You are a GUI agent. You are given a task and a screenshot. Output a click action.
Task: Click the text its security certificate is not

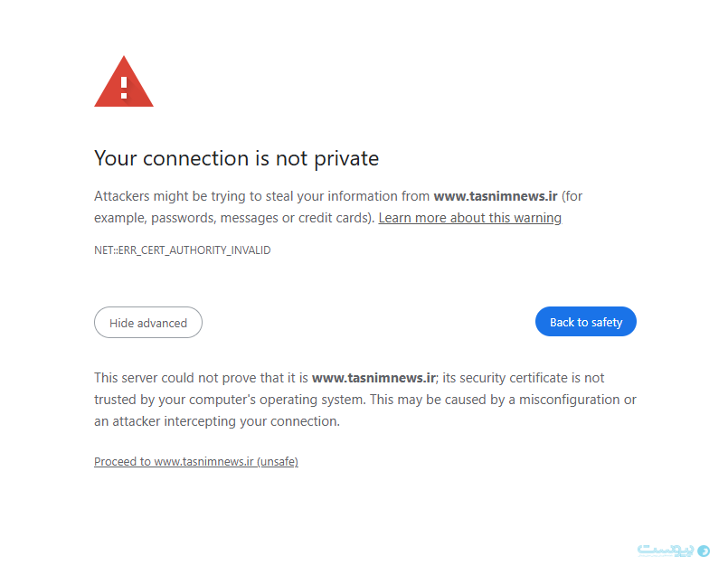[x=523, y=378]
